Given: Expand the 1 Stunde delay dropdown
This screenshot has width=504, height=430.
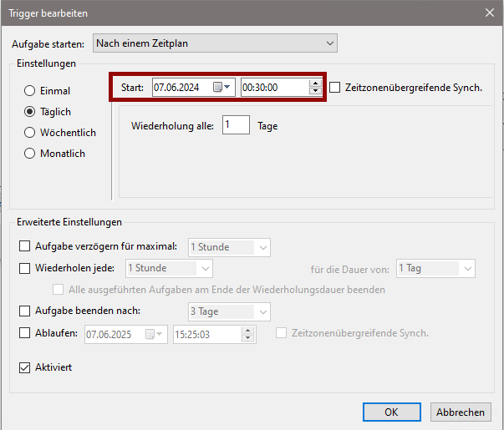Looking at the screenshot, I should (x=229, y=247).
